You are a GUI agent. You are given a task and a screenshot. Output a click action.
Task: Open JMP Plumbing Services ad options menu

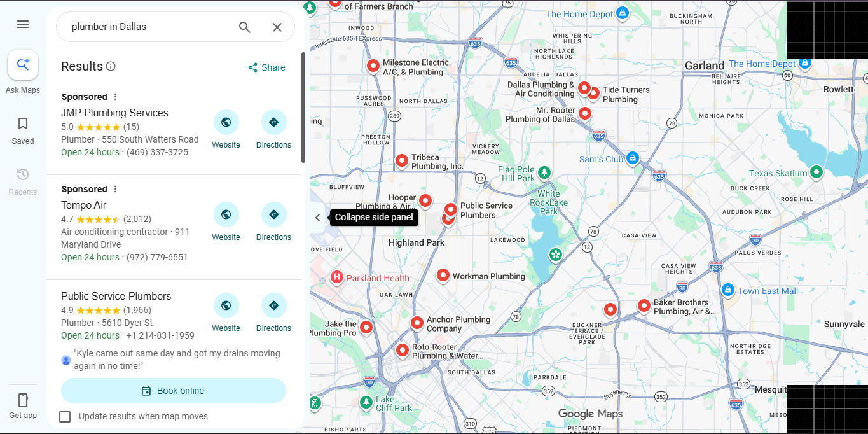click(115, 97)
